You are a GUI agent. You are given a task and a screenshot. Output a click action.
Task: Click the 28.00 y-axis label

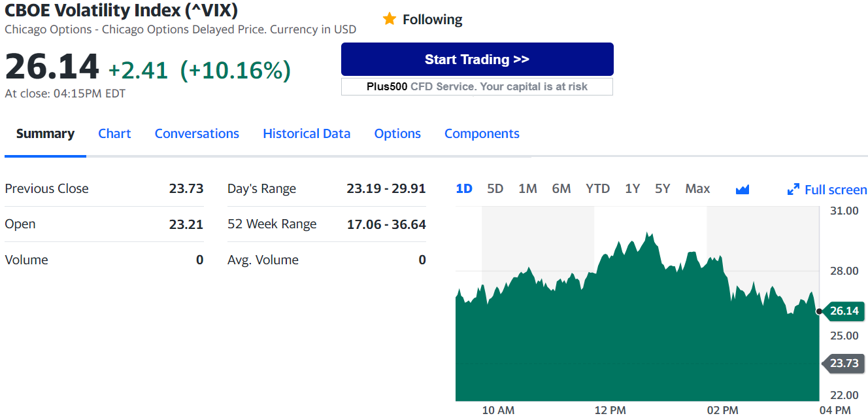(x=844, y=271)
